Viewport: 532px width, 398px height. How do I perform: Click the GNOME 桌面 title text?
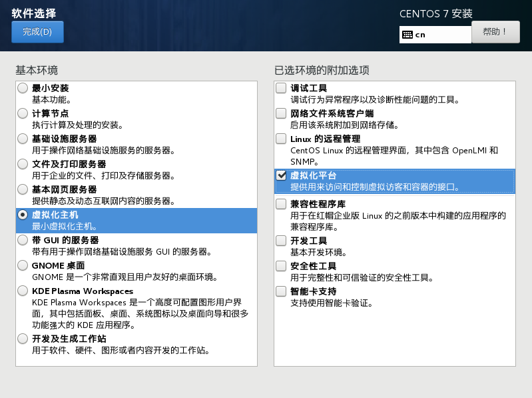59,265
